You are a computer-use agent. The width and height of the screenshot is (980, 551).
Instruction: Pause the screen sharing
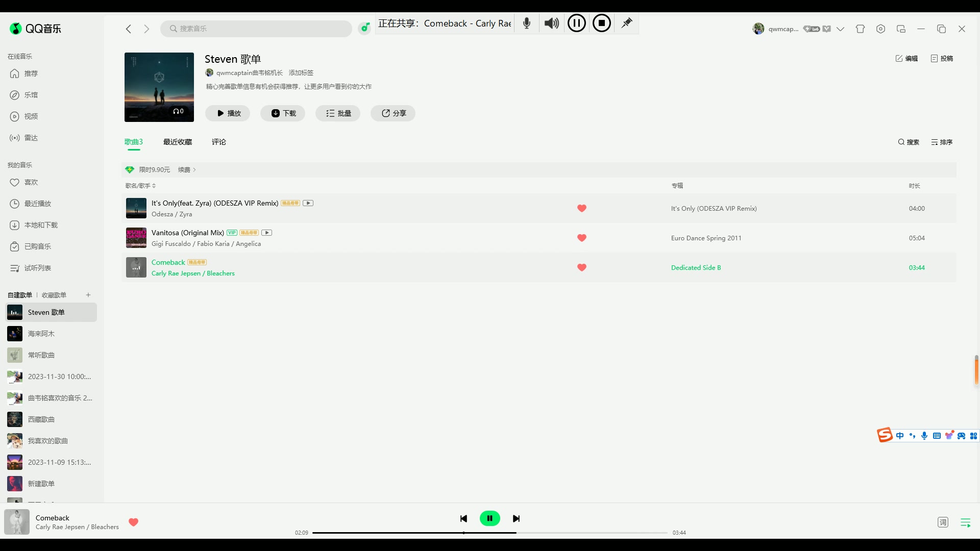[577, 23]
